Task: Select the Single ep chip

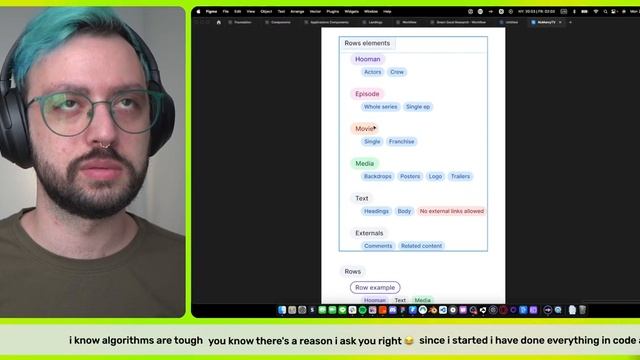Action: coord(418,107)
